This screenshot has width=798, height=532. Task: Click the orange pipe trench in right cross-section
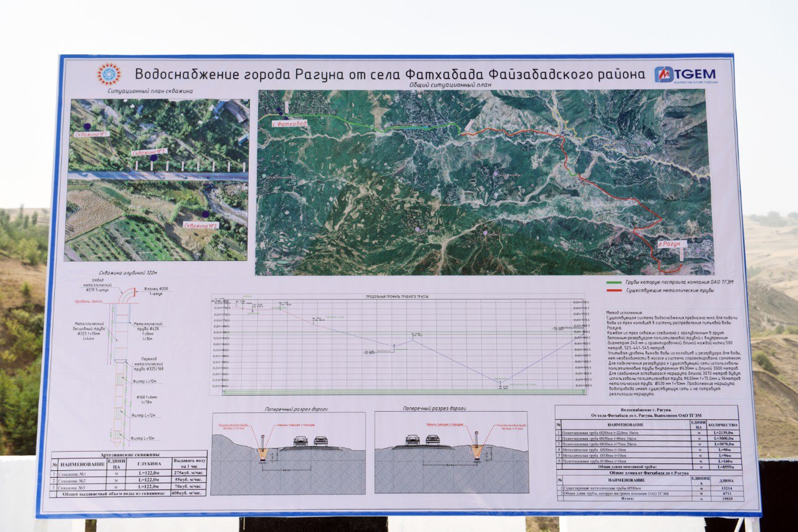coord(477,451)
